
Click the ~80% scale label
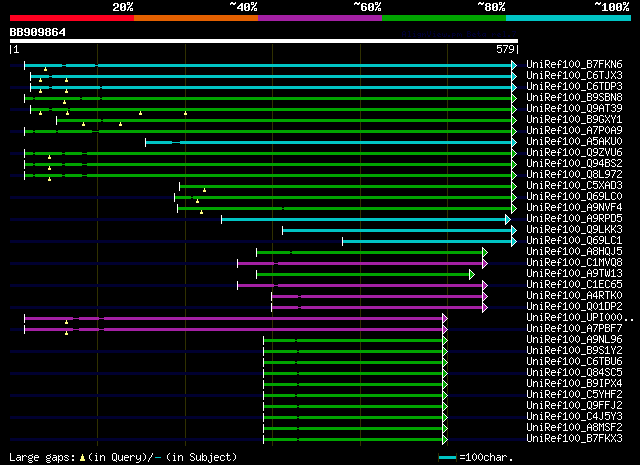click(x=491, y=7)
